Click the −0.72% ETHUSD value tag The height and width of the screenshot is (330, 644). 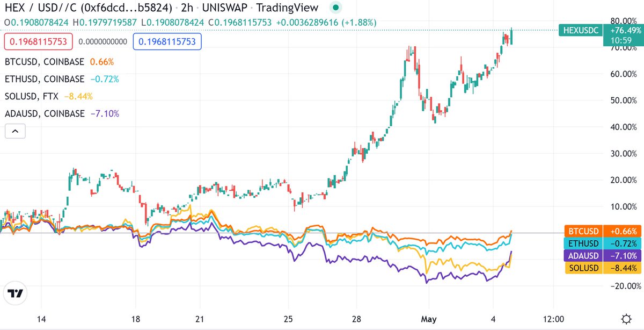pyautogui.click(x=623, y=243)
